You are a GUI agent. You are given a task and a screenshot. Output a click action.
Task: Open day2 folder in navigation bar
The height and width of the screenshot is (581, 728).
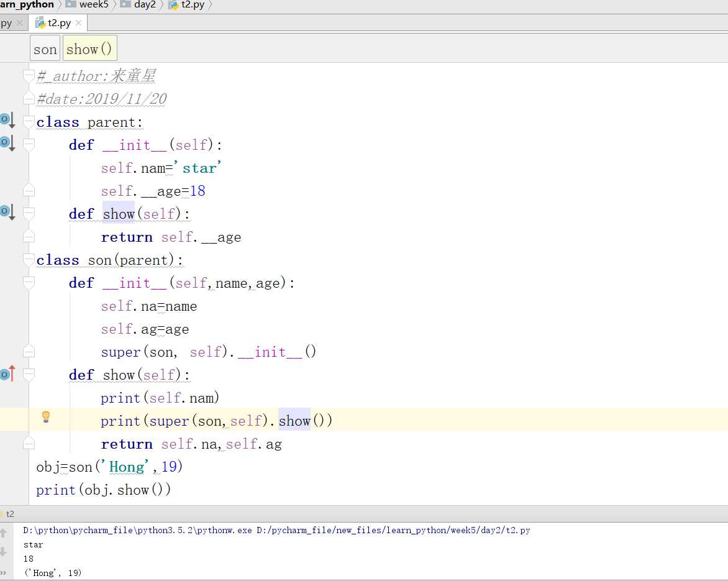pos(139,4)
